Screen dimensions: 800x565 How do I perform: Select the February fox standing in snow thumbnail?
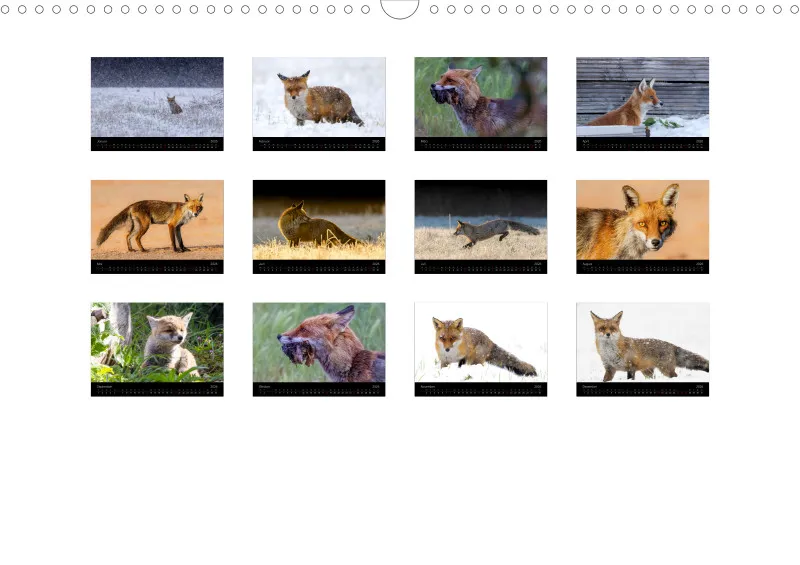point(319,104)
